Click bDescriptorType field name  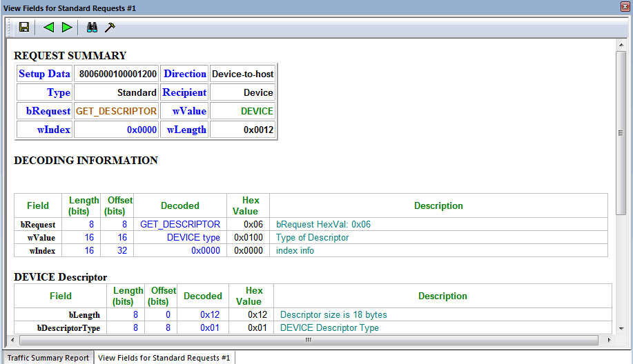[x=68, y=328]
